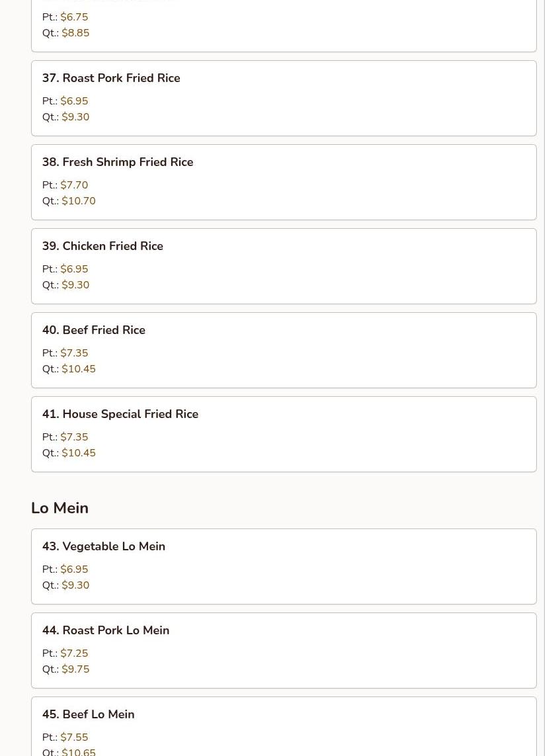Viewport: 558px width, 756px height.
Task: Pick the $6.75 pint price
Action: tap(74, 17)
